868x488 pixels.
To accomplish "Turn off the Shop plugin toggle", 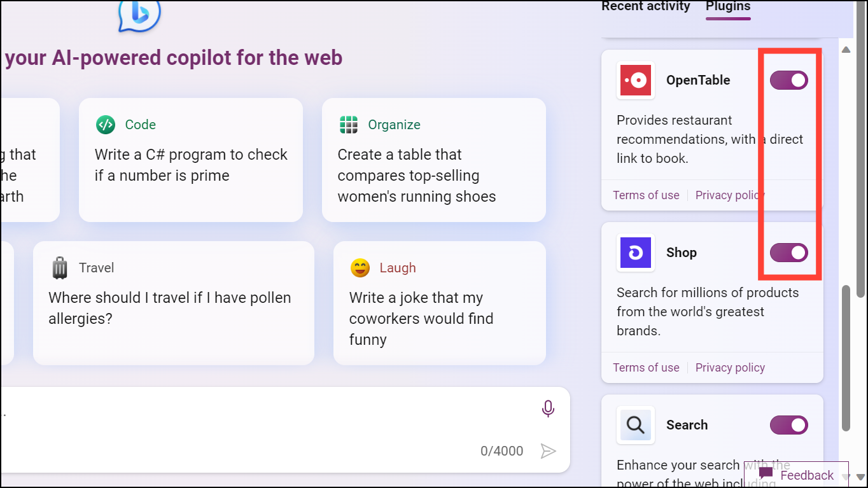I will click(x=789, y=253).
